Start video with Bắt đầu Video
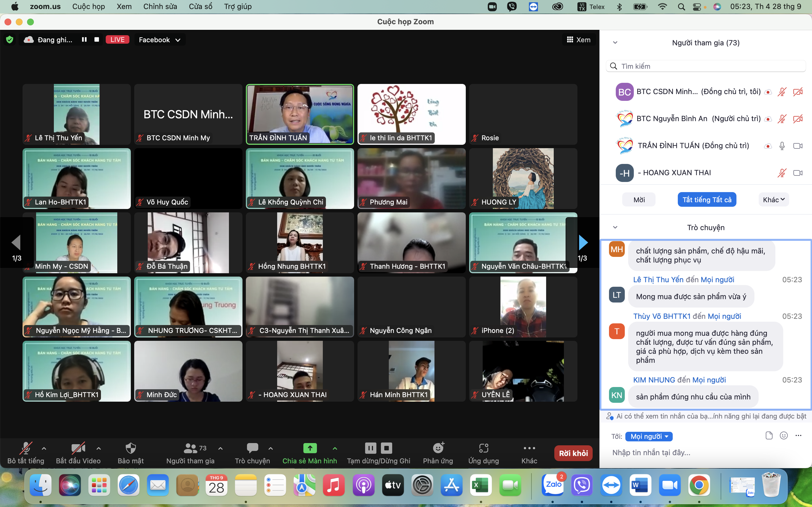Screen dimensions: 812x507 tap(78, 448)
